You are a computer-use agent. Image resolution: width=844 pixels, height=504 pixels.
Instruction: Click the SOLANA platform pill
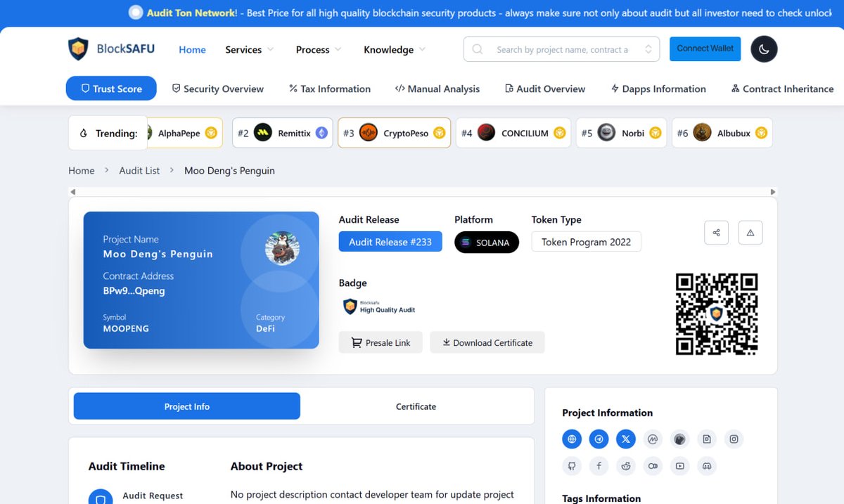click(x=487, y=242)
